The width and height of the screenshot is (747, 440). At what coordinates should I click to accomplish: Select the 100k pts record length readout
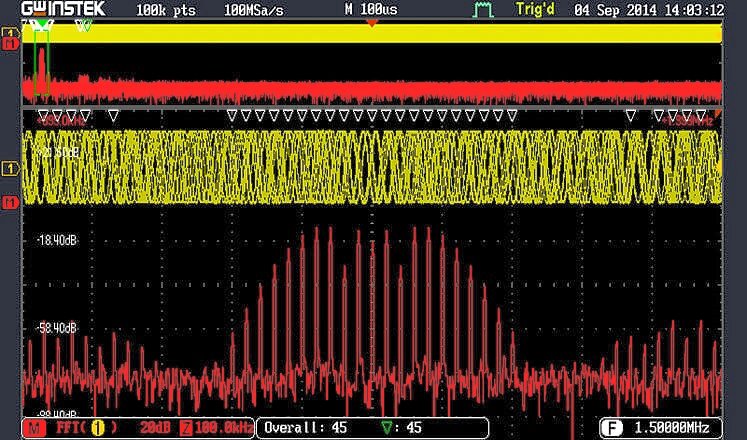coord(165,10)
